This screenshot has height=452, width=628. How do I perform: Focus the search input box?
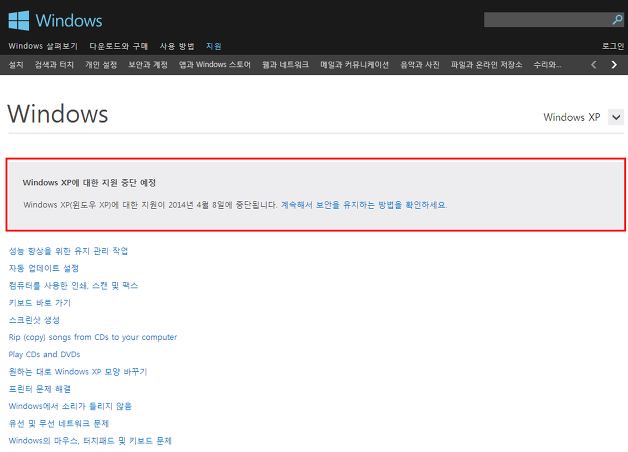pyautogui.click(x=548, y=20)
